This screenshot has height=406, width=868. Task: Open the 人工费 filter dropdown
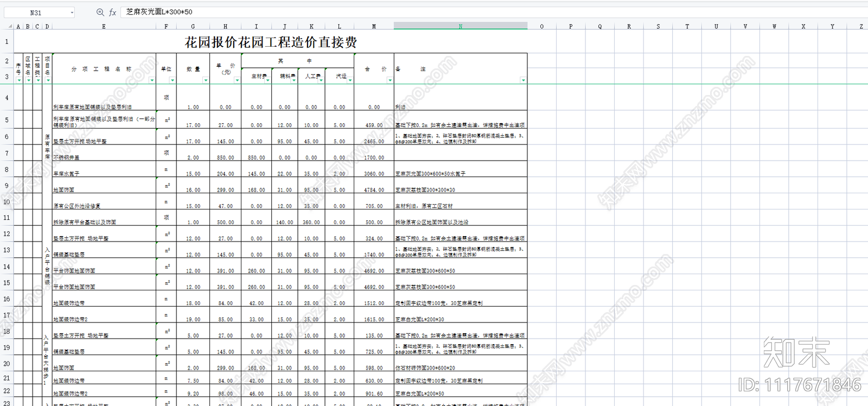pos(321,80)
